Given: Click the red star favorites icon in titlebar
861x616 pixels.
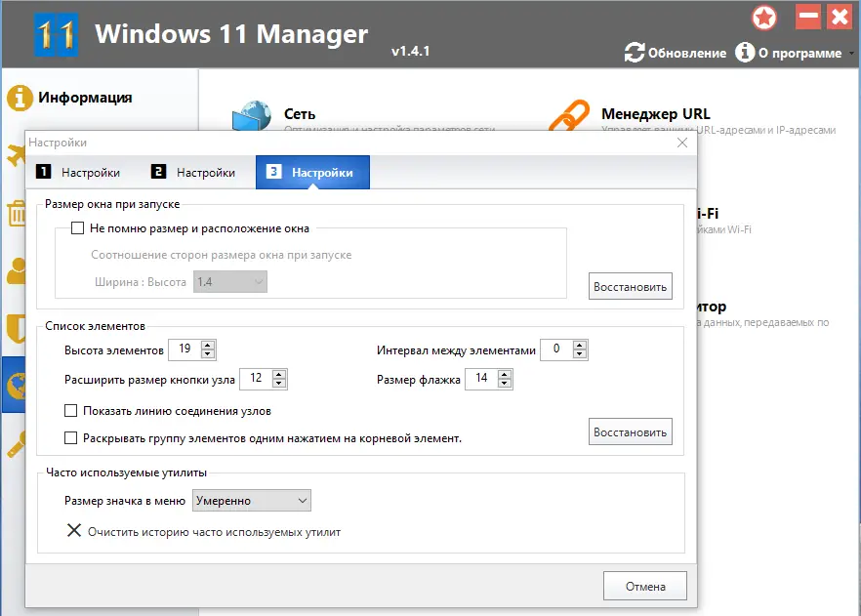Looking at the screenshot, I should pyautogui.click(x=764, y=17).
